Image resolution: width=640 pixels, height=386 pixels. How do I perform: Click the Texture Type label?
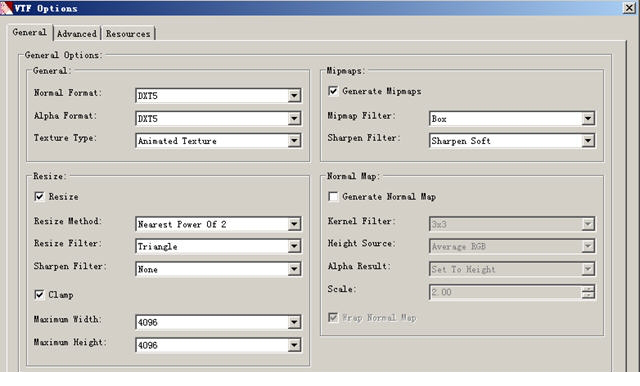65,138
